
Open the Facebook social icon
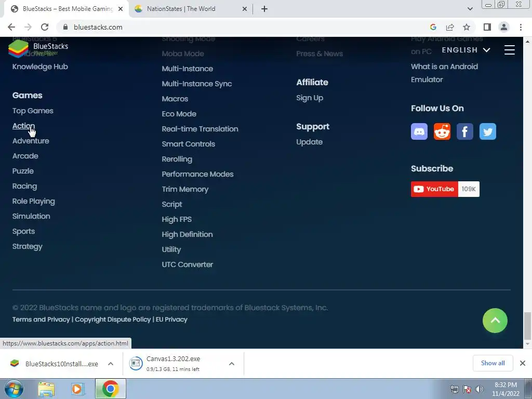465,131
